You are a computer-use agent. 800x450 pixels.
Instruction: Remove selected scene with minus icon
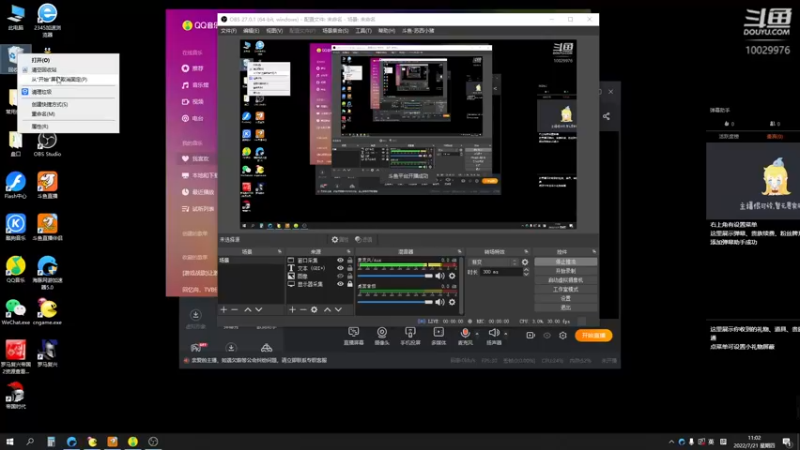235,310
